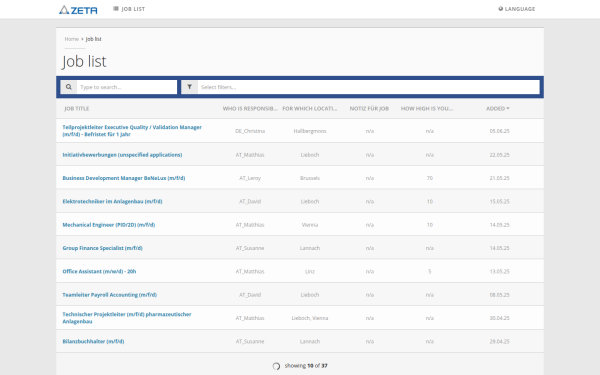600x375 pixels.
Task: Sort by the ADDED column arrow
Action: [508, 109]
